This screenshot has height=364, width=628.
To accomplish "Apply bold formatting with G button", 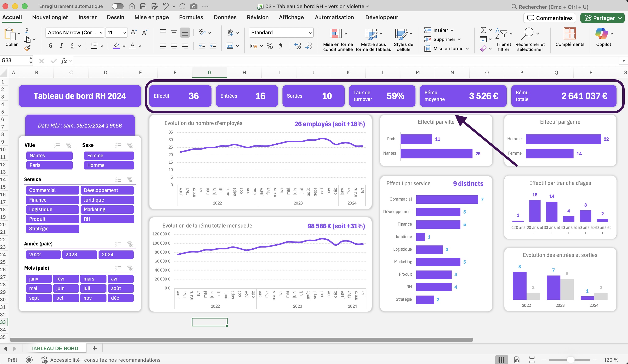I will point(50,45).
